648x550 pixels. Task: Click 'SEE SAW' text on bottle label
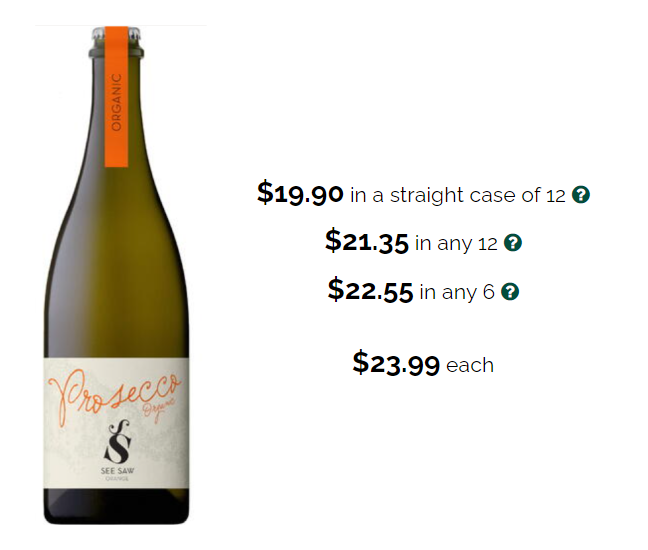tap(117, 471)
